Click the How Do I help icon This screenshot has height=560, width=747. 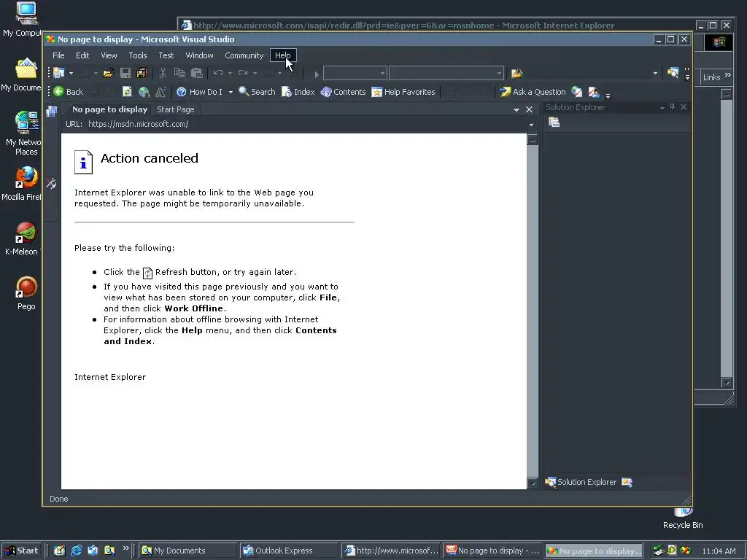pos(181,92)
